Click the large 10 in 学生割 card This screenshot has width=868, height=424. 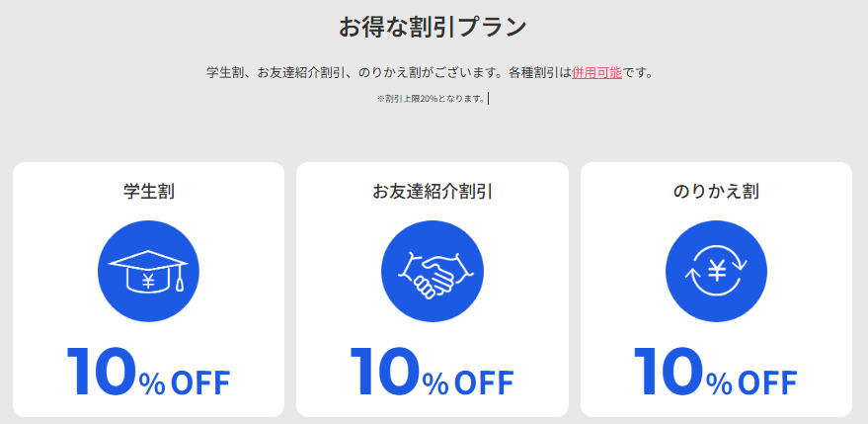pos(102,372)
